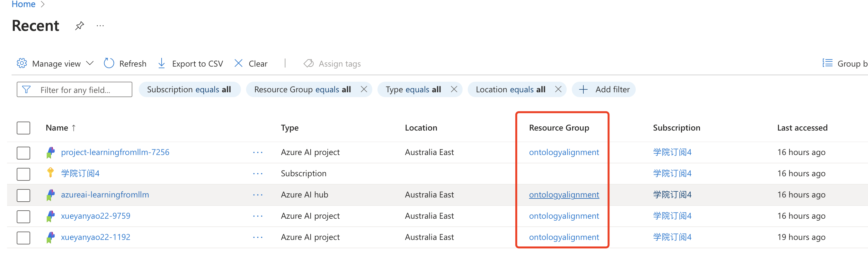
Task: Open xueyanyao22-9759 resource link
Action: click(x=95, y=216)
